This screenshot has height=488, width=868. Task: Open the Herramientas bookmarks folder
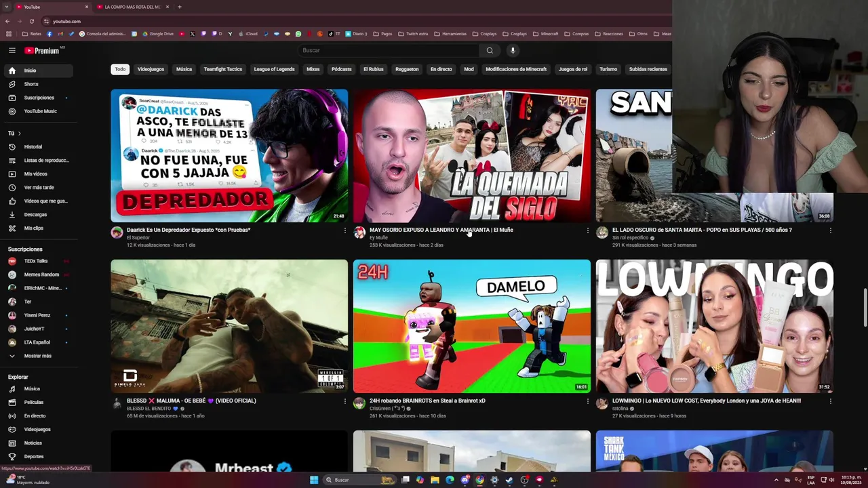[x=450, y=34]
